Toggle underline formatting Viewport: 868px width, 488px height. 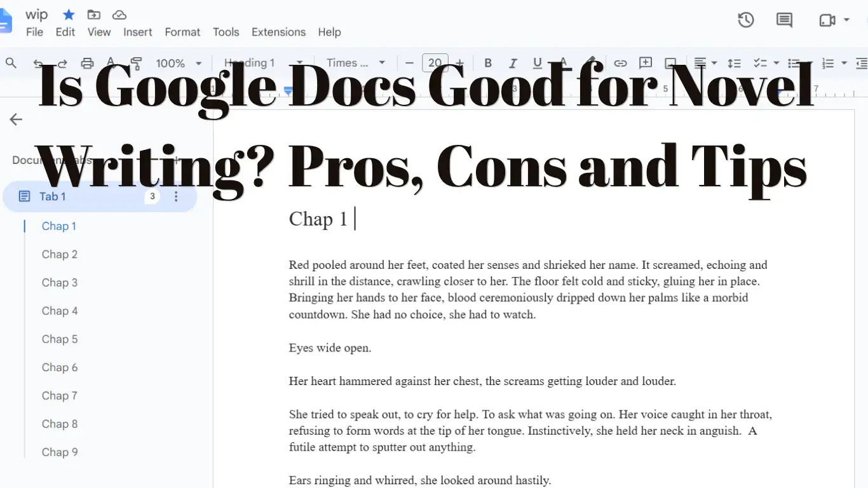538,63
